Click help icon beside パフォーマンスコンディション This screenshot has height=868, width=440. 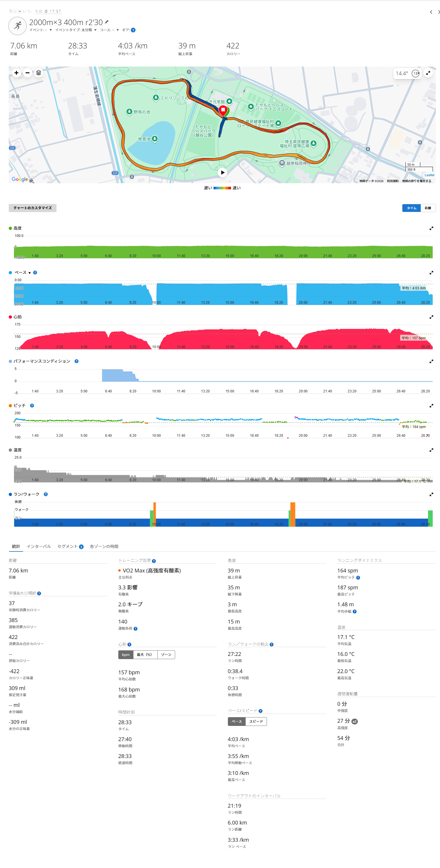click(x=76, y=361)
